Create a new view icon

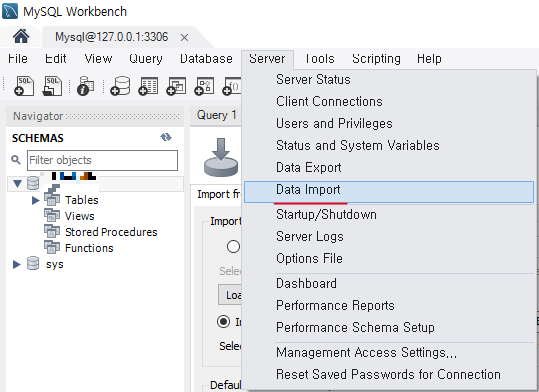coord(176,86)
